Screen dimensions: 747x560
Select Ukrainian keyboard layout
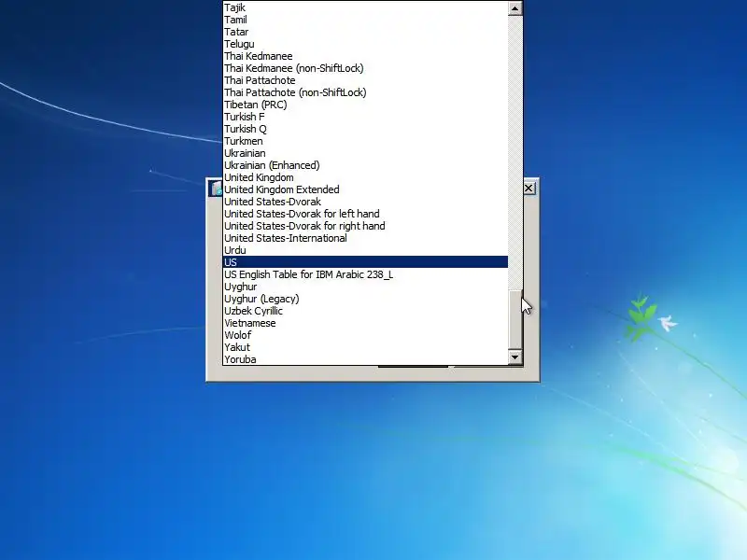coord(365,153)
